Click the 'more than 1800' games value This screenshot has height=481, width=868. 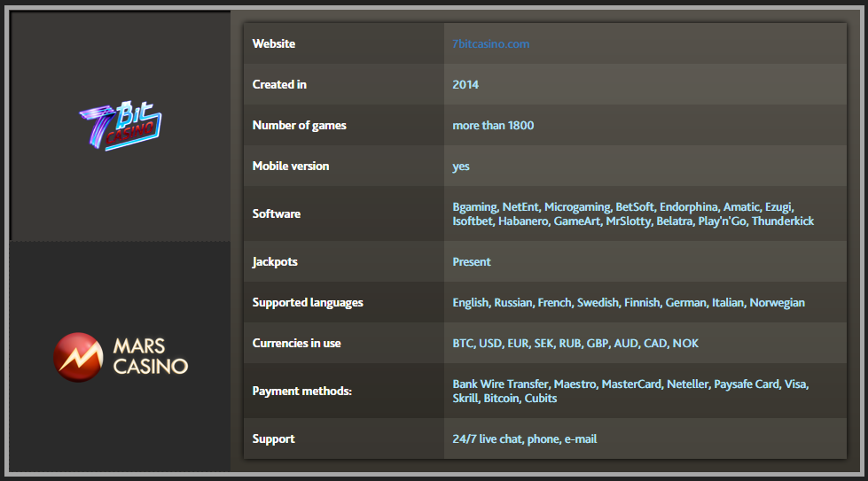pyautogui.click(x=493, y=125)
